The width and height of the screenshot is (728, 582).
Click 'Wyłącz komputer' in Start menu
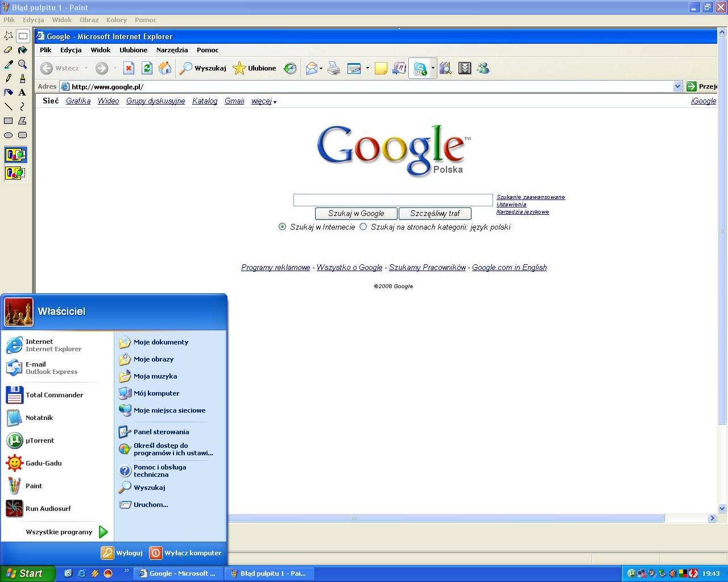186,552
